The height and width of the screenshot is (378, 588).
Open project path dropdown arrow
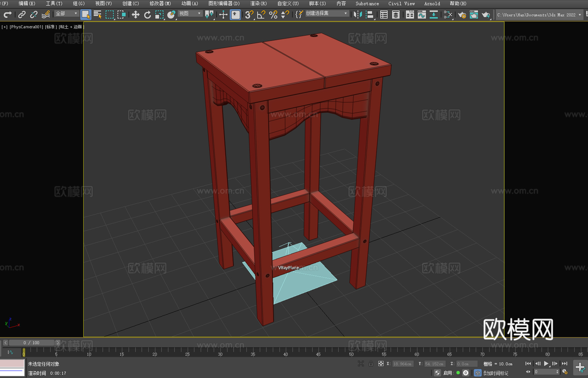[580, 15]
